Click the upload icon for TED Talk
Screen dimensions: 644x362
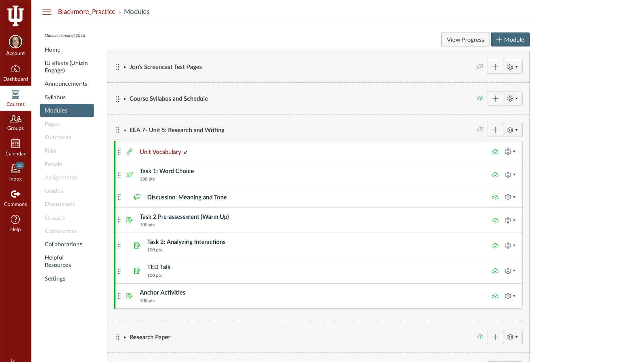[494, 270]
